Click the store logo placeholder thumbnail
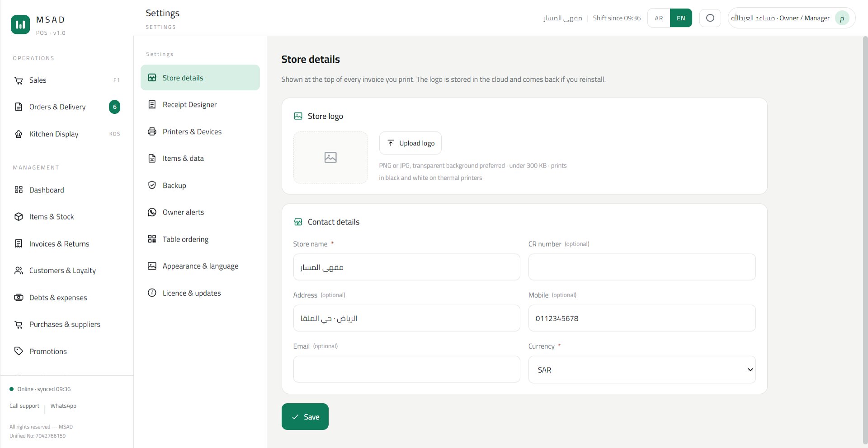The height and width of the screenshot is (448, 868). [x=330, y=158]
